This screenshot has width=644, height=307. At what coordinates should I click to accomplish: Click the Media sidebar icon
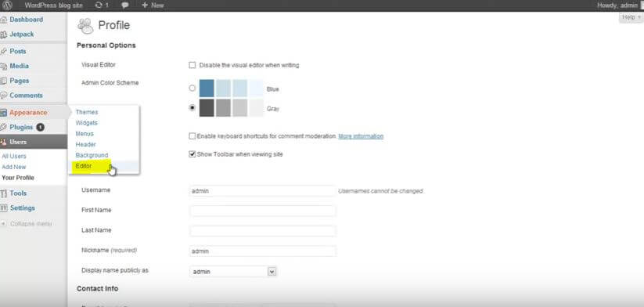[x=4, y=66]
